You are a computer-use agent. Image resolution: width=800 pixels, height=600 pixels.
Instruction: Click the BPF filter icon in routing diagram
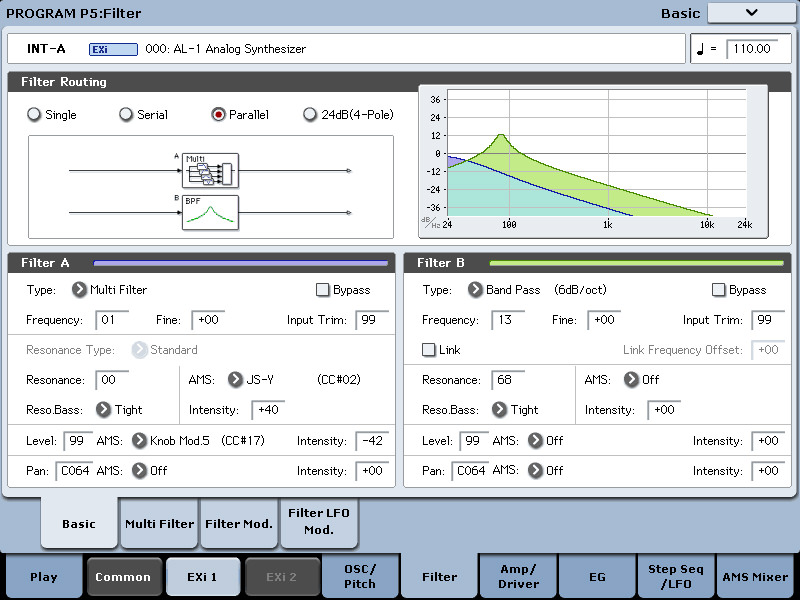(x=210, y=212)
